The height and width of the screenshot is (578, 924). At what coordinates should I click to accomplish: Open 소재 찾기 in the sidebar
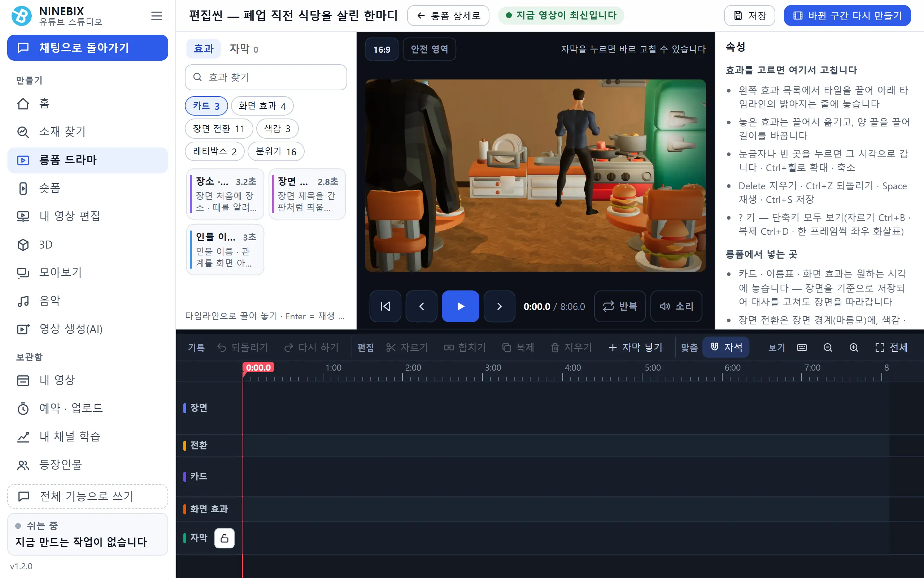(87, 132)
